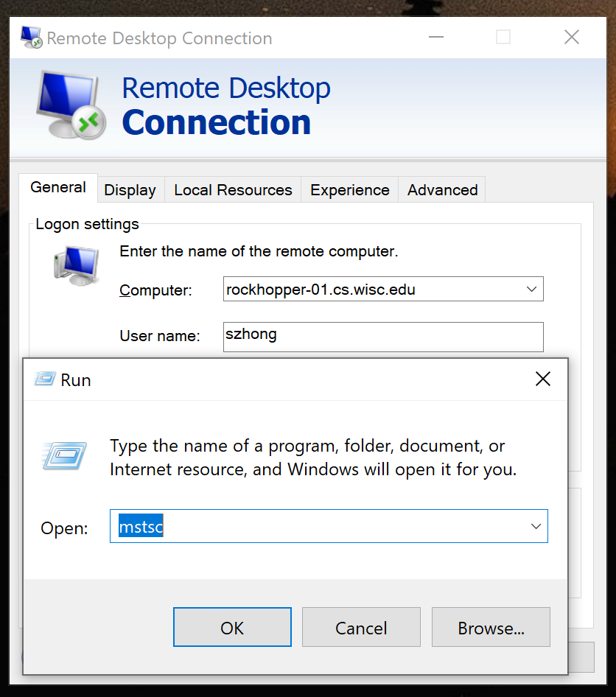Expand the Open history dropdown arrow
This screenshot has width=616, height=697.
point(536,526)
